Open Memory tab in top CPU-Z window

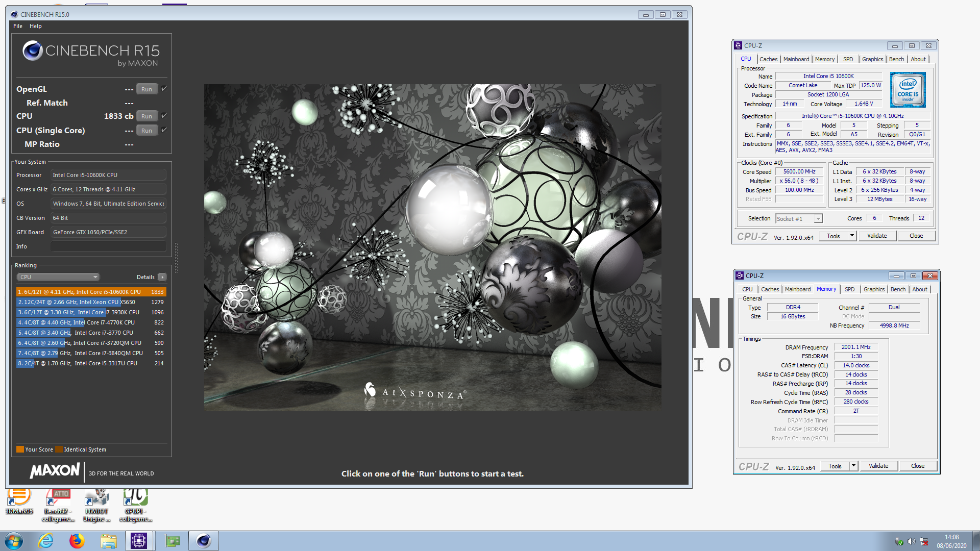click(824, 59)
